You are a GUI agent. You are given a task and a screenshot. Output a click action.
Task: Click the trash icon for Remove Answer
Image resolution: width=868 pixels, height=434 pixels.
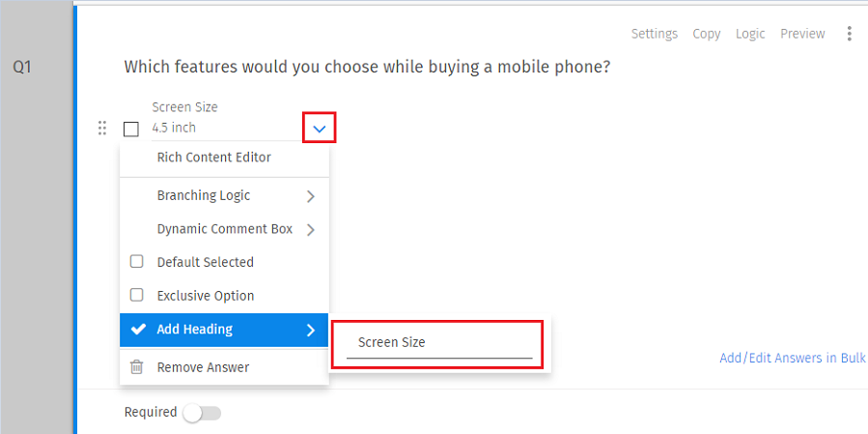(137, 367)
